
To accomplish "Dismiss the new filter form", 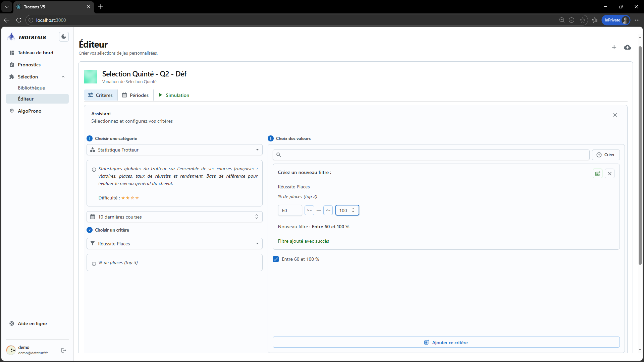I will click(x=609, y=174).
